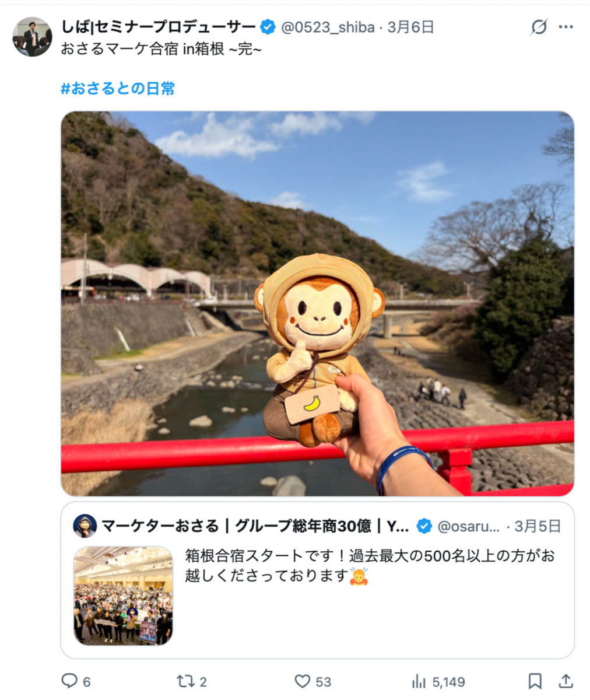Enlarge the monkey plush photo
The width and height of the screenshot is (590, 700).
tap(317, 303)
